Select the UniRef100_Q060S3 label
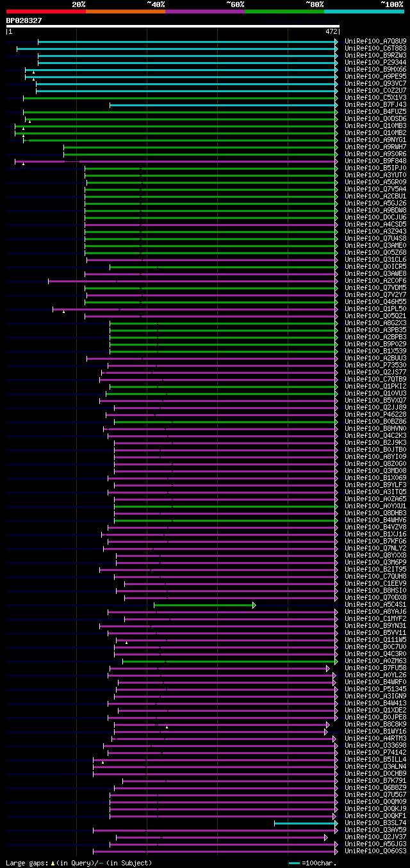Viewport: 410px width, 868px height. pyautogui.click(x=375, y=851)
